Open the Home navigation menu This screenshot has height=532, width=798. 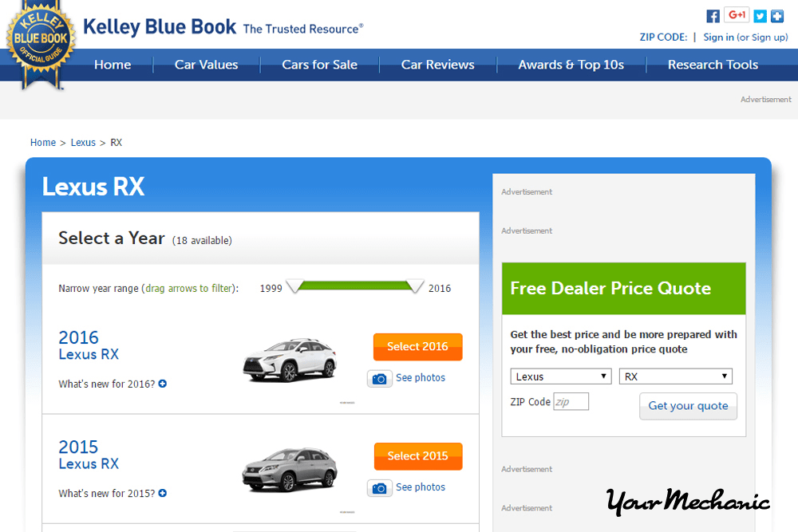(113, 65)
